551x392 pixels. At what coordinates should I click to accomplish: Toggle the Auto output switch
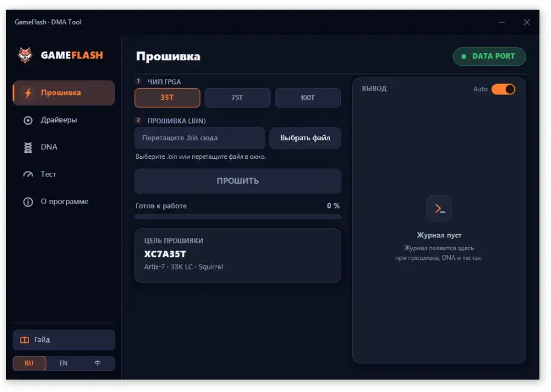[503, 89]
